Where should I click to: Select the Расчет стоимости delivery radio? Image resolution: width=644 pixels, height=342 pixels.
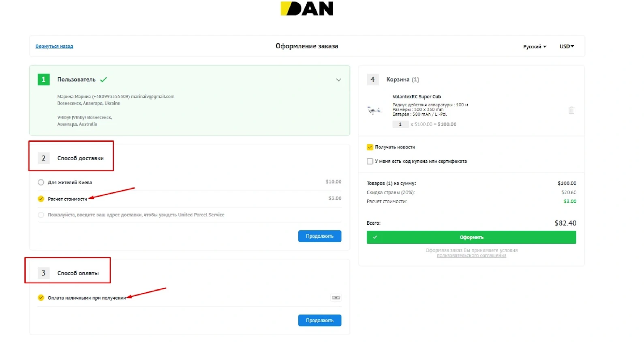[x=41, y=199]
